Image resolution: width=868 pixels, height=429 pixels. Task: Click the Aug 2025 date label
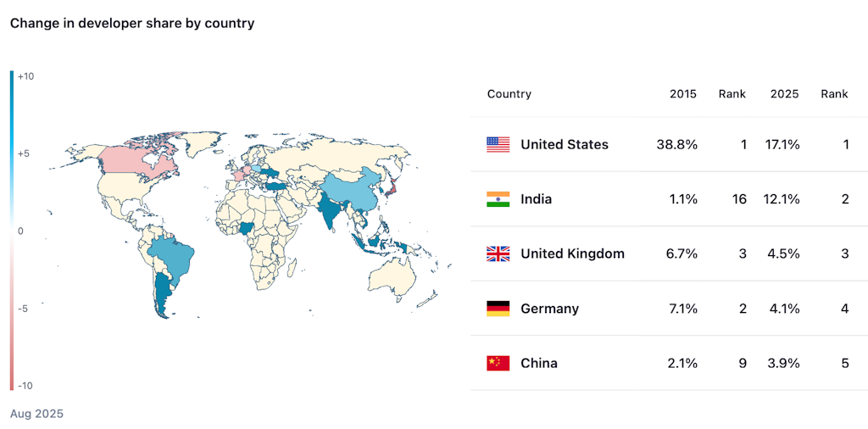click(x=36, y=414)
